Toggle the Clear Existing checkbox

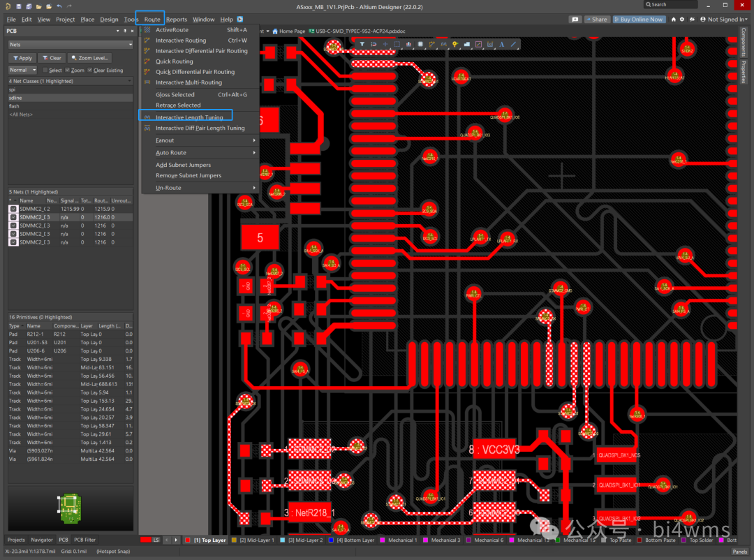coord(89,71)
